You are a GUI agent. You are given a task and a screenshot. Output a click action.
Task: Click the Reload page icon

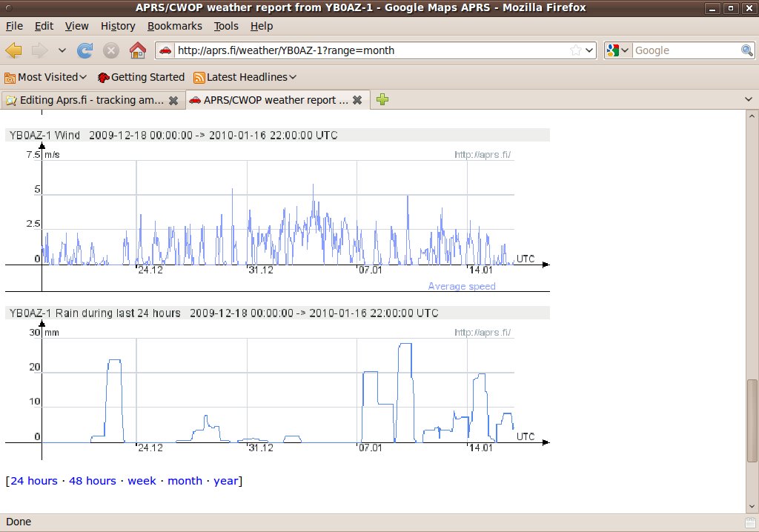coord(85,50)
